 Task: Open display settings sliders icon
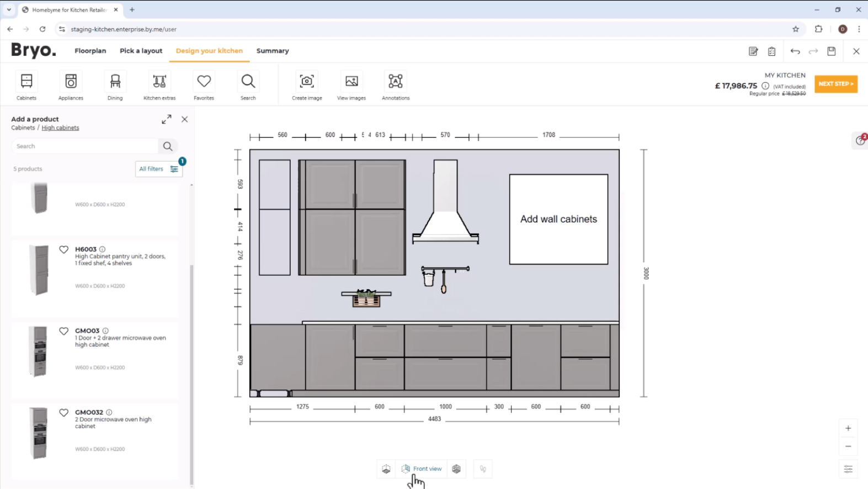(x=848, y=469)
